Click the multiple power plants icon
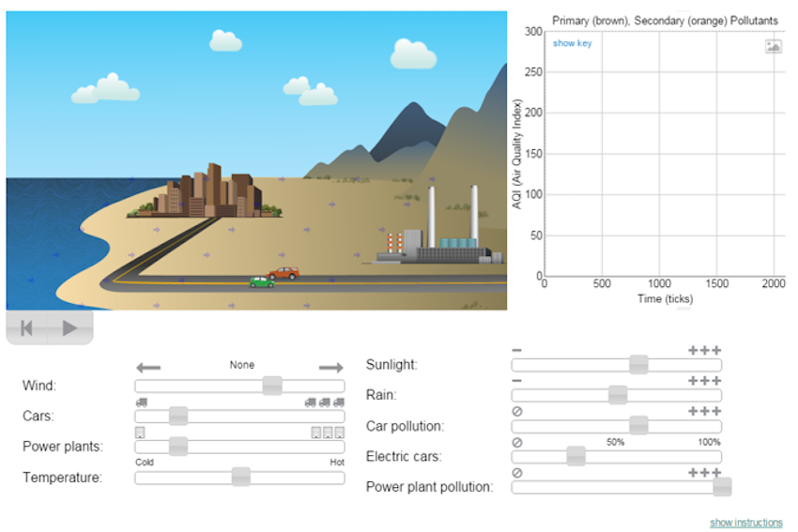Image resolution: width=798 pixels, height=532 pixels. (x=328, y=433)
